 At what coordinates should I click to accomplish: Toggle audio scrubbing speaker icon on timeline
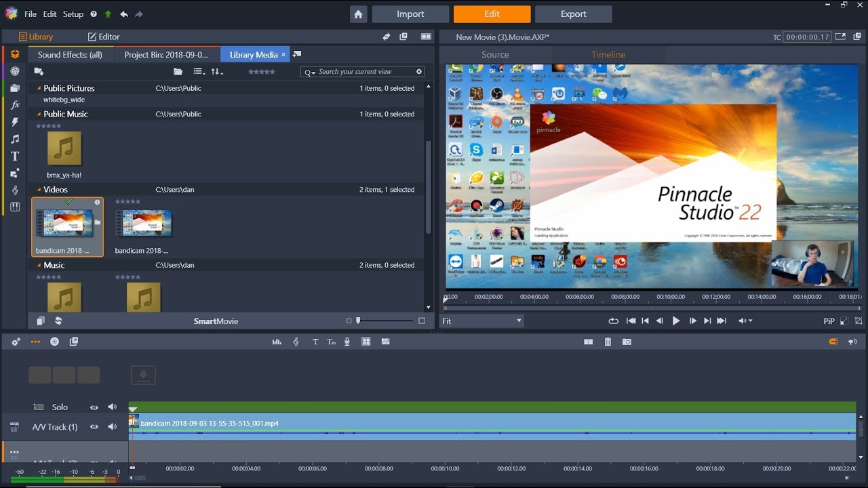click(x=853, y=342)
